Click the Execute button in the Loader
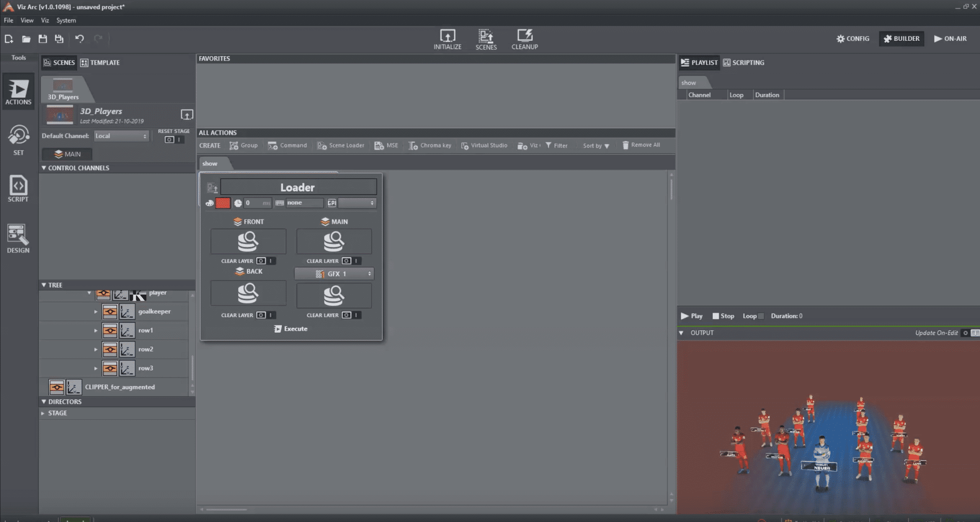 [x=291, y=328]
